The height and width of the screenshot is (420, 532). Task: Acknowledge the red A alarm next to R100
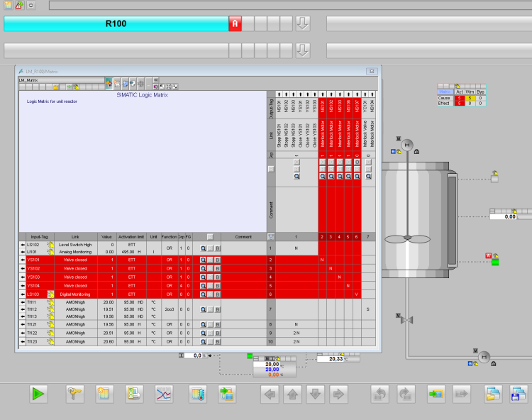pos(235,23)
